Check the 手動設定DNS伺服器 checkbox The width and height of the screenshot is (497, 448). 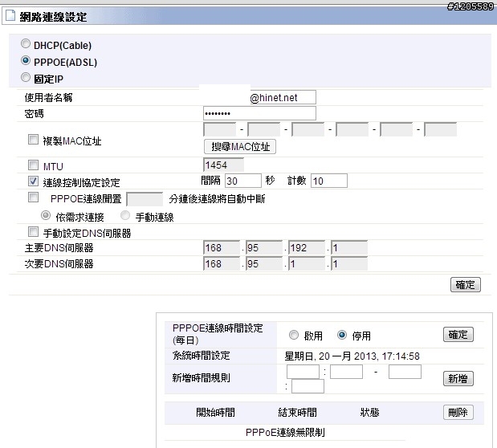33,232
